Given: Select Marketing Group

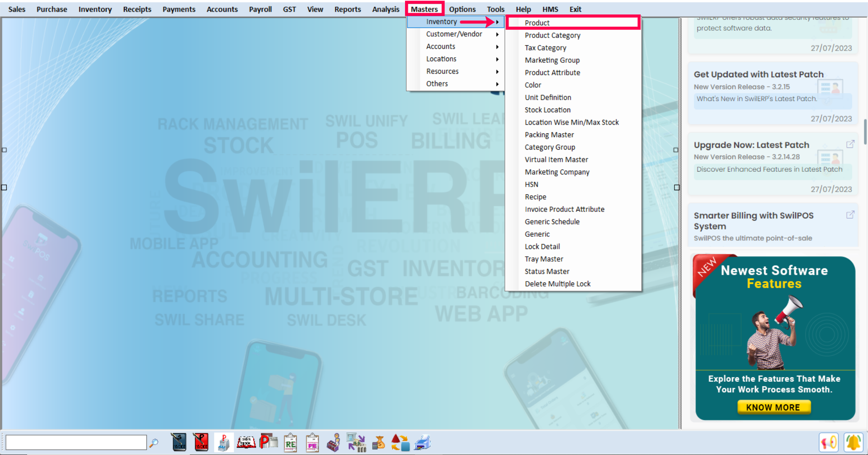Looking at the screenshot, I should pyautogui.click(x=573, y=60).
